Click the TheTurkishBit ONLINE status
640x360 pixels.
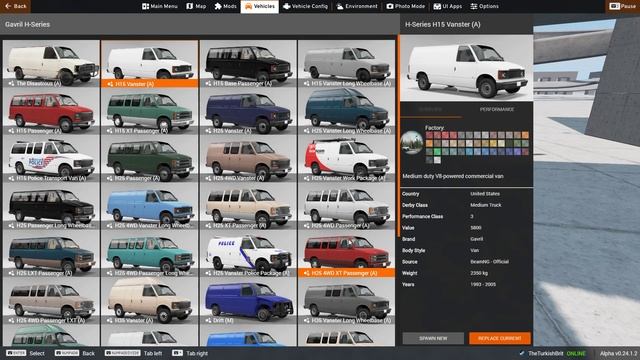(552, 353)
